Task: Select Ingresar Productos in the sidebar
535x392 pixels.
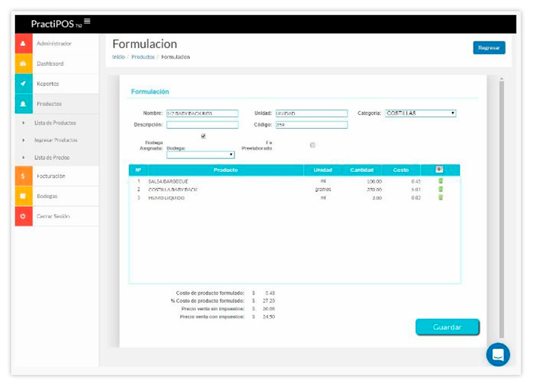Action: click(56, 140)
